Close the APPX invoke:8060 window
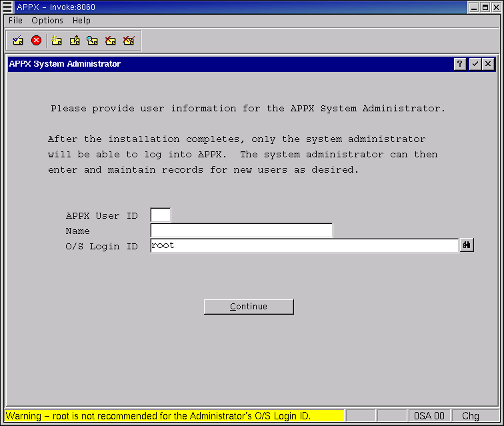This screenshot has width=504, height=426. 496,7
